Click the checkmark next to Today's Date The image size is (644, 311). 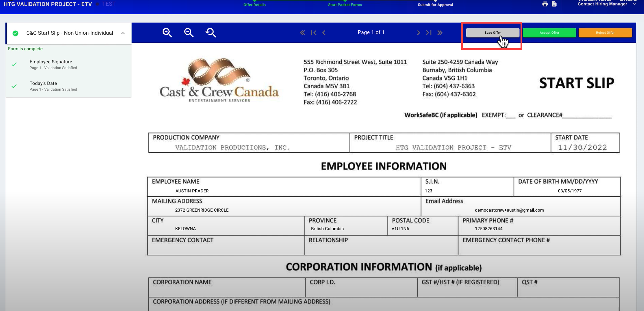(x=14, y=86)
